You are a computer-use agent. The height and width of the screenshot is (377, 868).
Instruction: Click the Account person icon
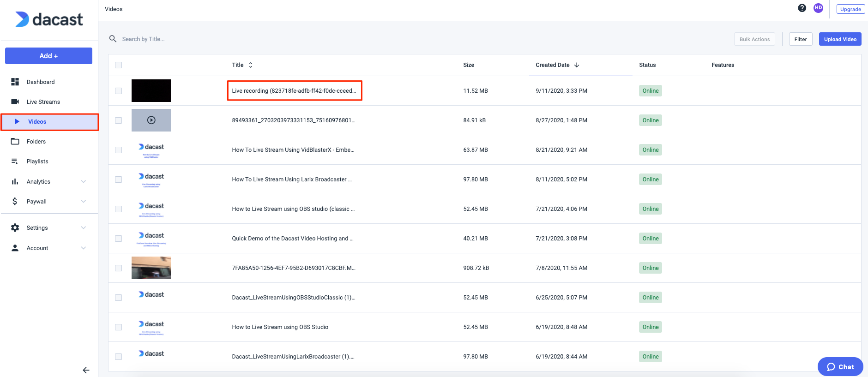tap(15, 248)
